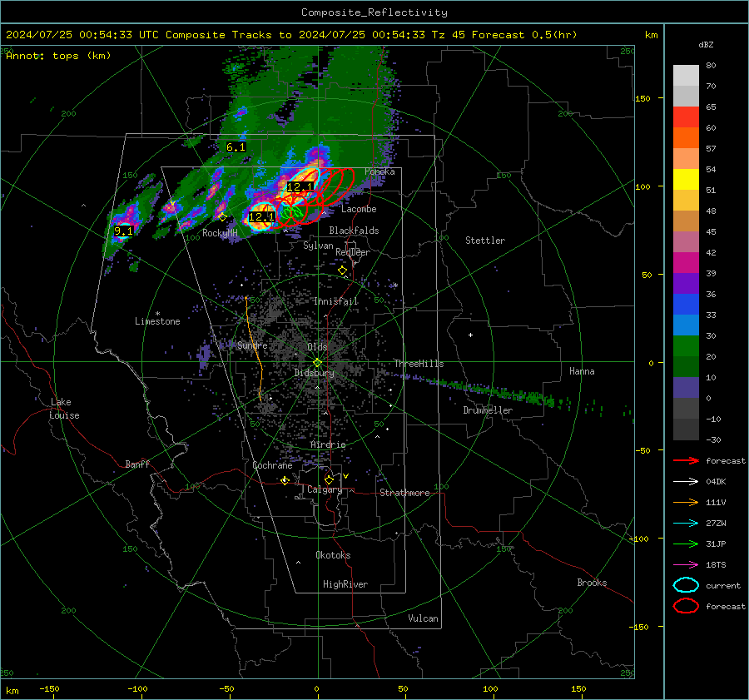749x700 pixels.
Task: Click the blue 33 dBZ color swatch
Action: (x=686, y=305)
